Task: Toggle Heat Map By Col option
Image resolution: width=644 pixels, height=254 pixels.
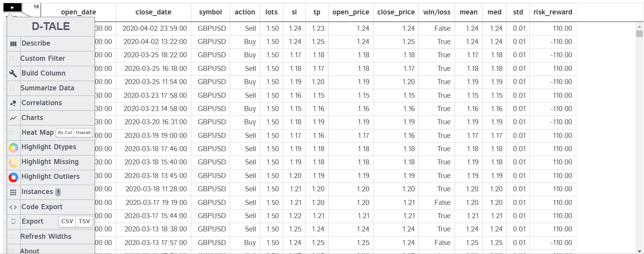Action: point(65,133)
